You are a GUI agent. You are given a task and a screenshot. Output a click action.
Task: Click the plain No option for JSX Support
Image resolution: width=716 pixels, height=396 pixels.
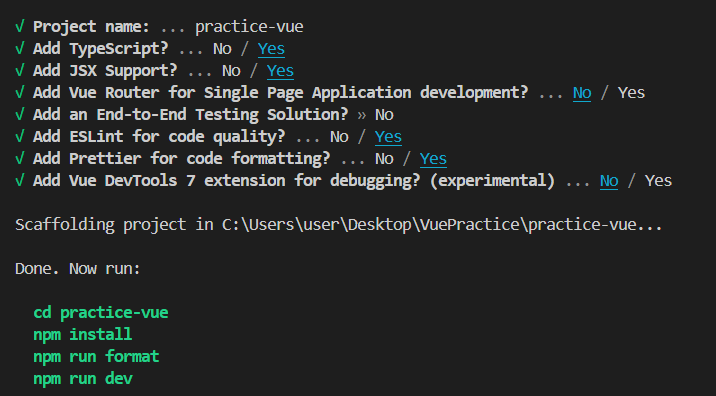coord(231,70)
